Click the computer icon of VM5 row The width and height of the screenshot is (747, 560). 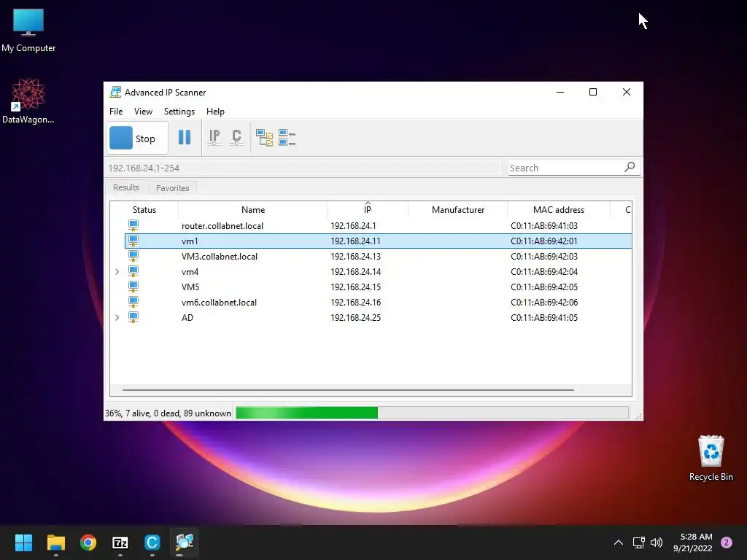click(x=133, y=286)
